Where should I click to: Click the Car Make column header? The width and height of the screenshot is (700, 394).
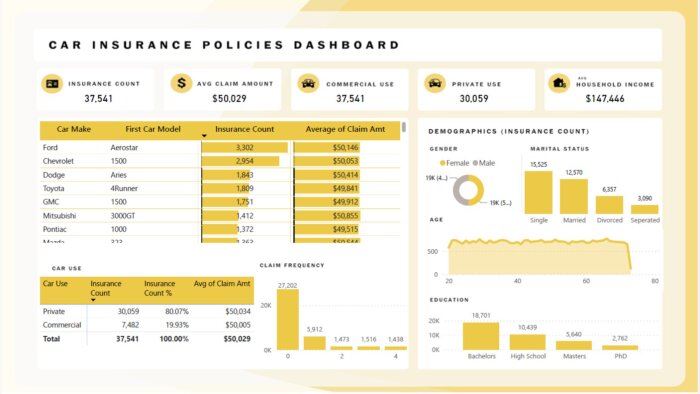point(74,129)
